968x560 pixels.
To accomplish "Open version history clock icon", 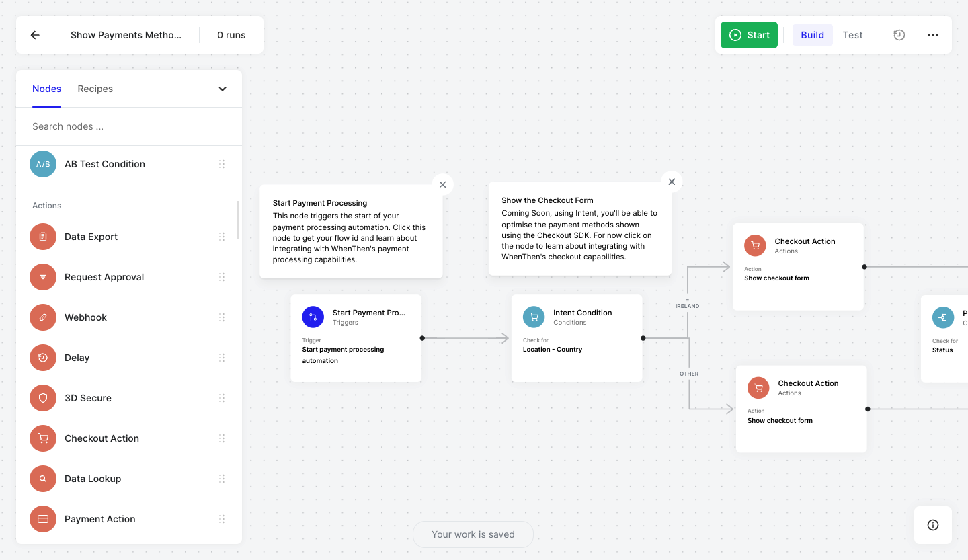I will click(899, 35).
